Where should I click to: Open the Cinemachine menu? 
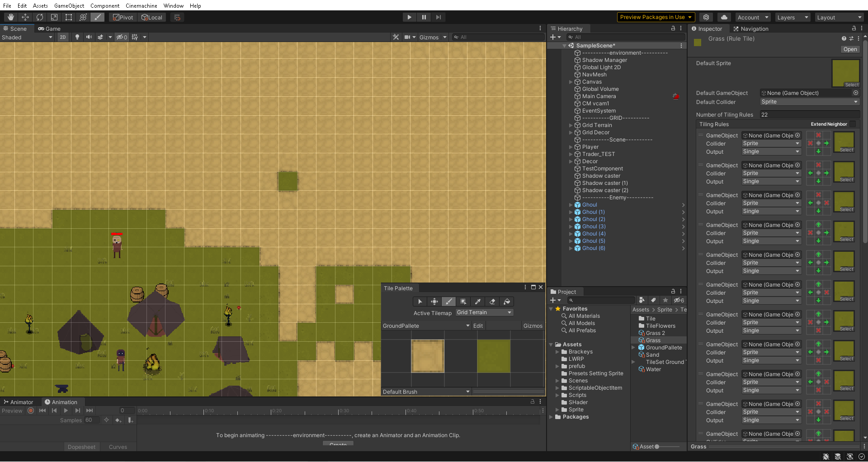[141, 5]
